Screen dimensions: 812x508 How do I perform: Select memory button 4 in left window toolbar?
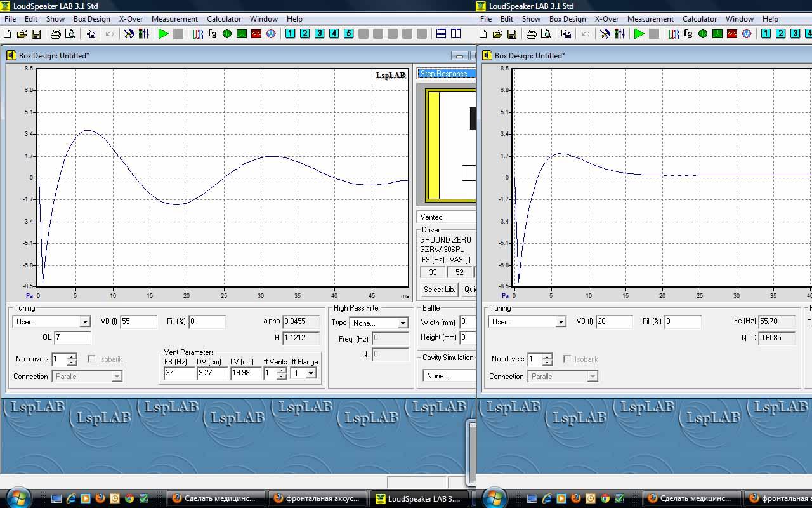(x=334, y=34)
